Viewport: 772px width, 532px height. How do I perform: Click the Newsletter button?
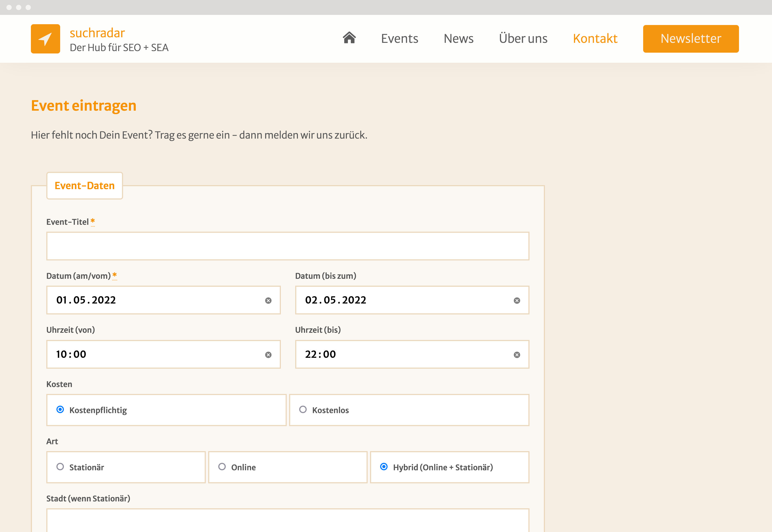691,39
